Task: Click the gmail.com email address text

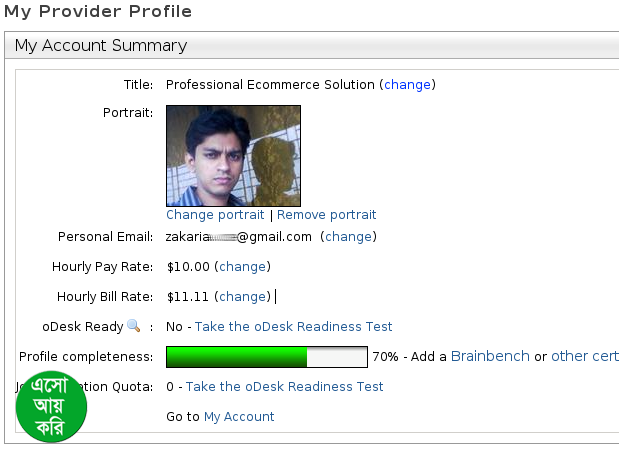Action: point(239,237)
